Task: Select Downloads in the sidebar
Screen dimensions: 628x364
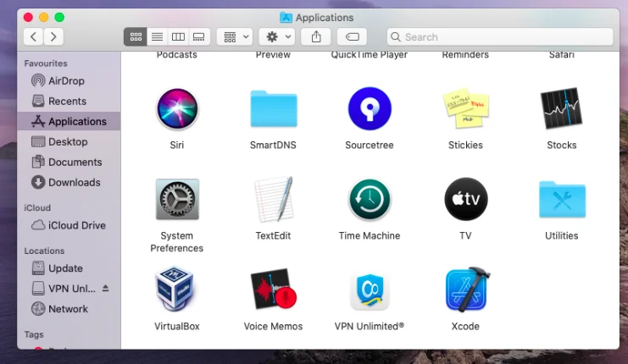Action: point(74,182)
